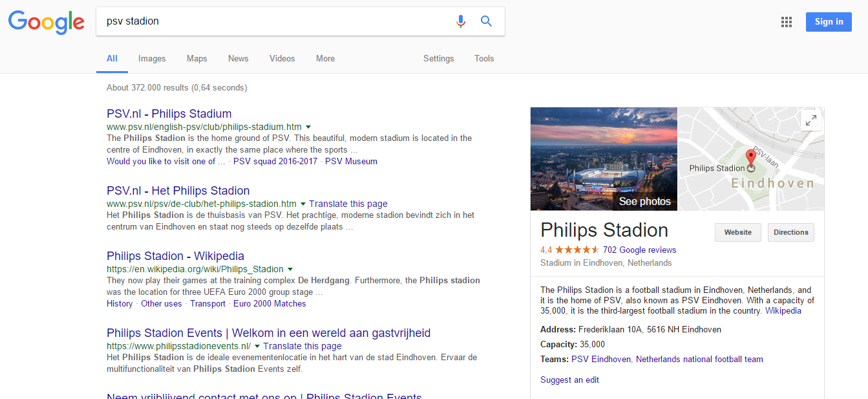Open the Euro 2000 Matches sitelink
Screen dimensions: 868x399
270,304
